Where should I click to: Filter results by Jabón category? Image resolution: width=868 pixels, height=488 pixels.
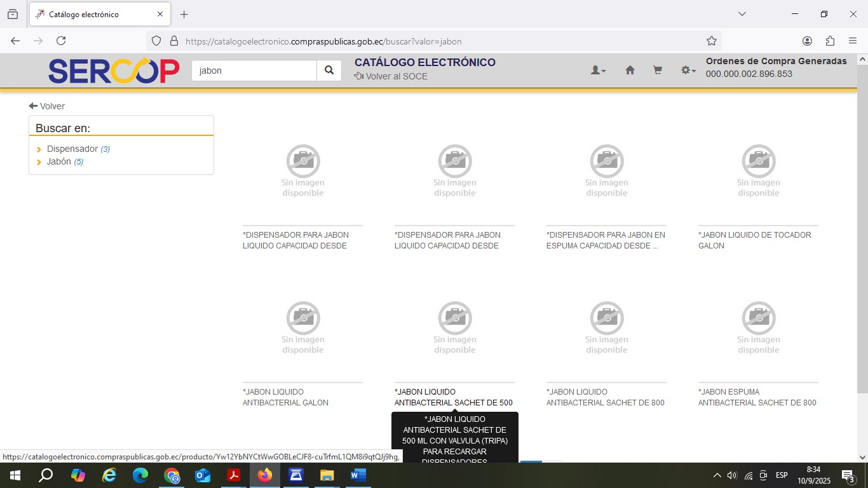[58, 161]
